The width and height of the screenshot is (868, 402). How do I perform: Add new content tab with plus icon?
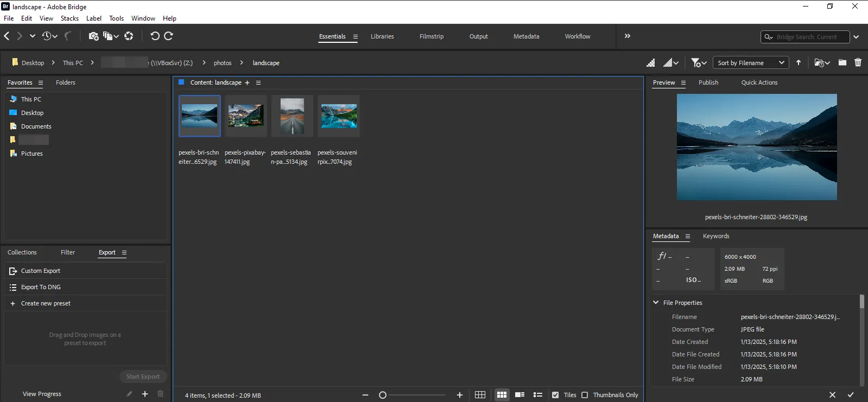(247, 83)
